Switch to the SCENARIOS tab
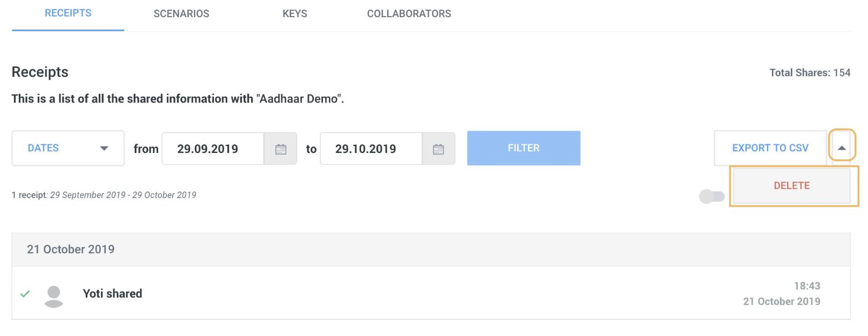 pos(181,14)
